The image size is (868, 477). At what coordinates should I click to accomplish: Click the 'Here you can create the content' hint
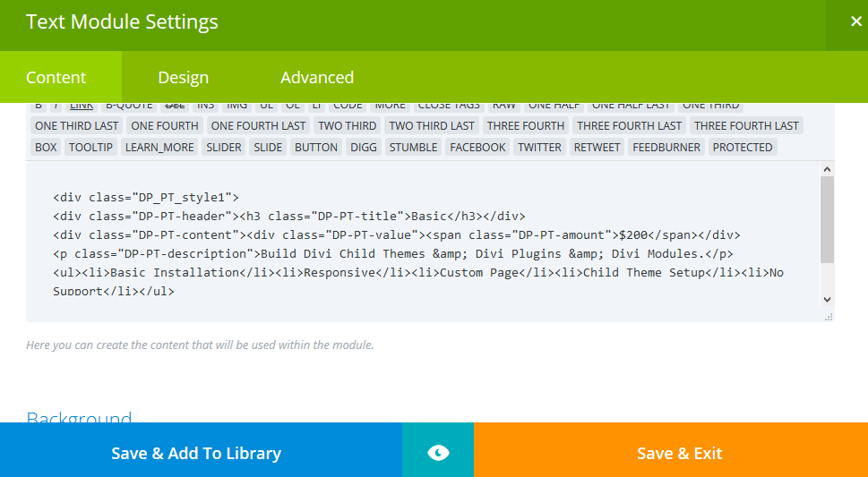click(x=200, y=345)
